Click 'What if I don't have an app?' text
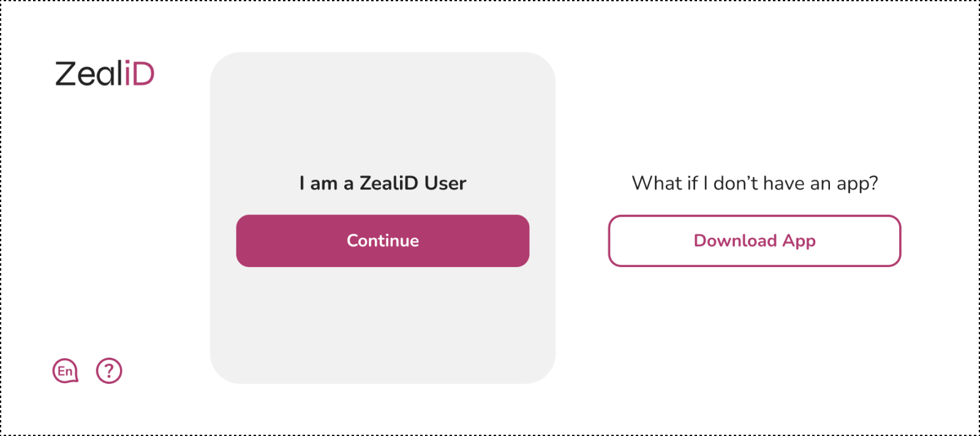980x436 pixels. (x=755, y=183)
